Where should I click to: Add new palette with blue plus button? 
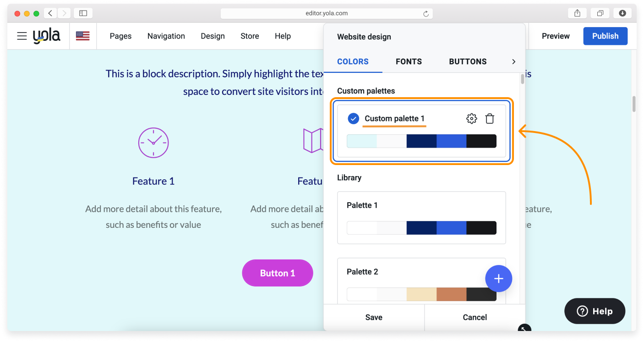(x=498, y=279)
